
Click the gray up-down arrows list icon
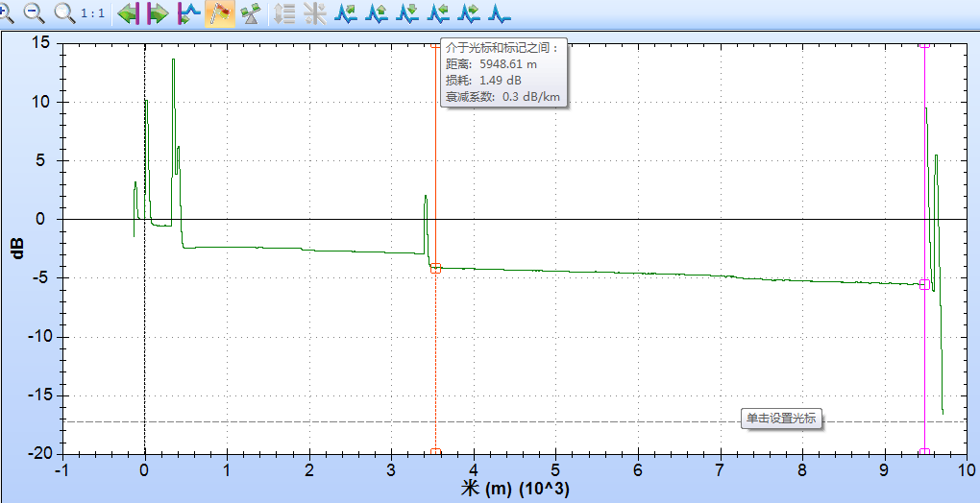(x=284, y=13)
